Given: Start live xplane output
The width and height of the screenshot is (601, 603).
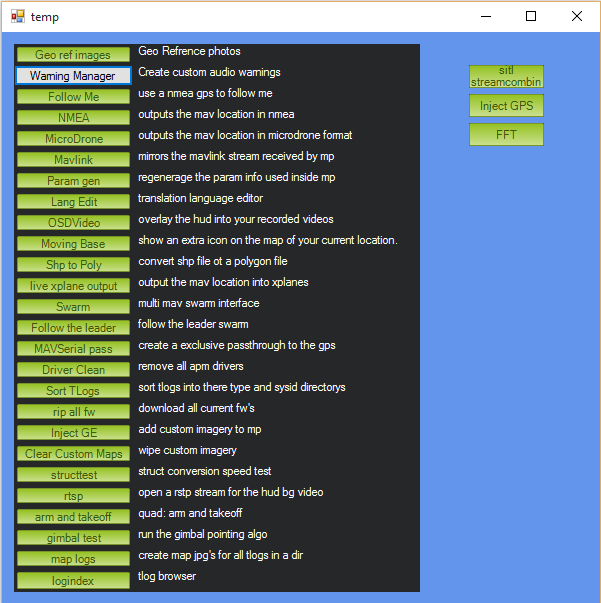Looking at the screenshot, I should pos(73,286).
